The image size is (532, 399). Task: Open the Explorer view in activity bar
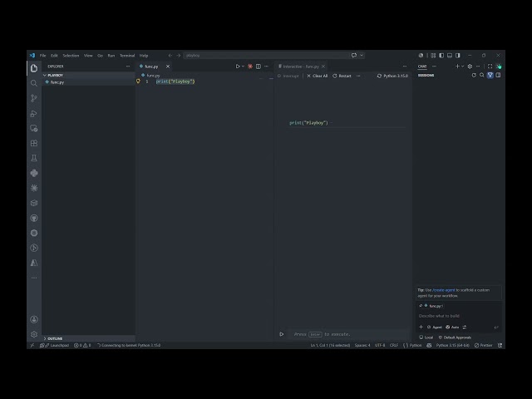coord(34,68)
